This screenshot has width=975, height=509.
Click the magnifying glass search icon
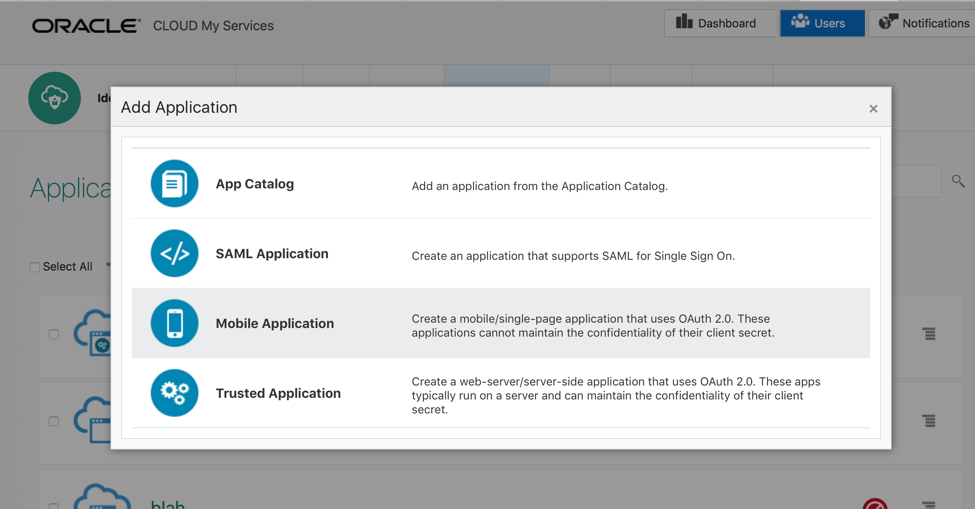click(958, 181)
